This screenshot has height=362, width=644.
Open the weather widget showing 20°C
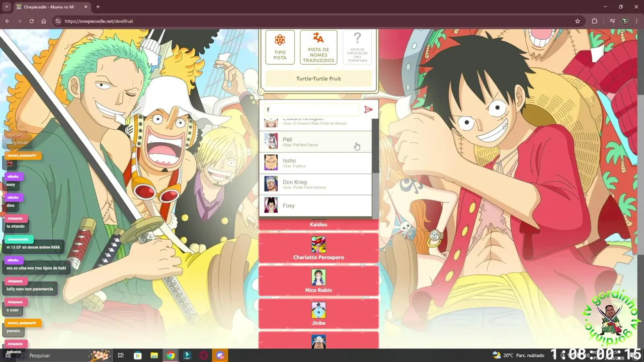518,355
